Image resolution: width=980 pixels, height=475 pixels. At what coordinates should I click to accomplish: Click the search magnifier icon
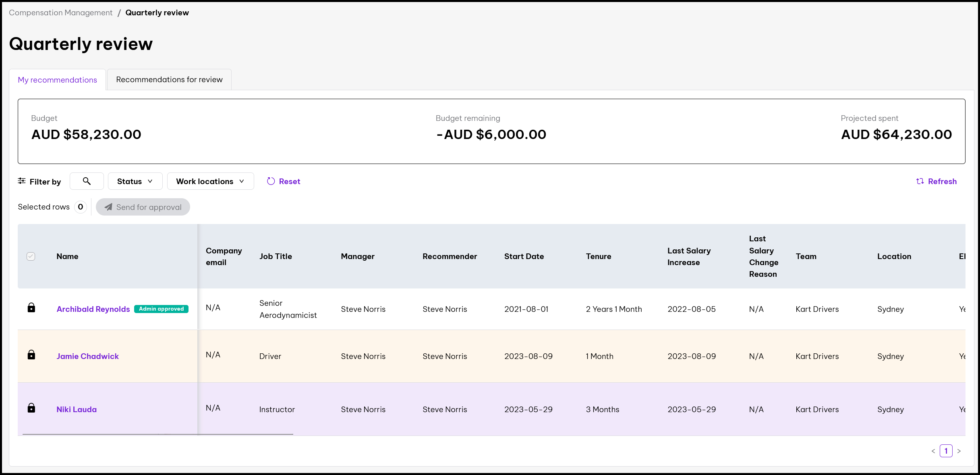(x=87, y=181)
